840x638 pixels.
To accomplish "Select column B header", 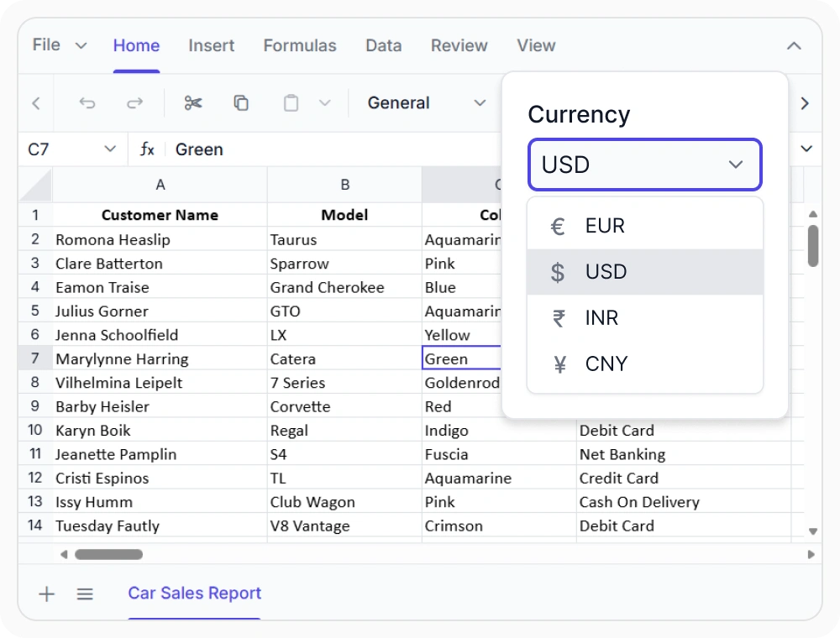I will click(344, 185).
